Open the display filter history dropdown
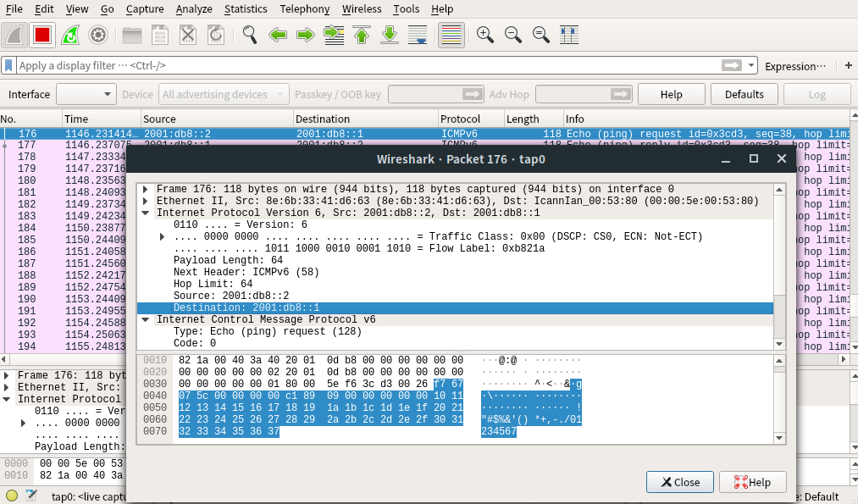Screen dimensions: 858x504 coord(751,66)
